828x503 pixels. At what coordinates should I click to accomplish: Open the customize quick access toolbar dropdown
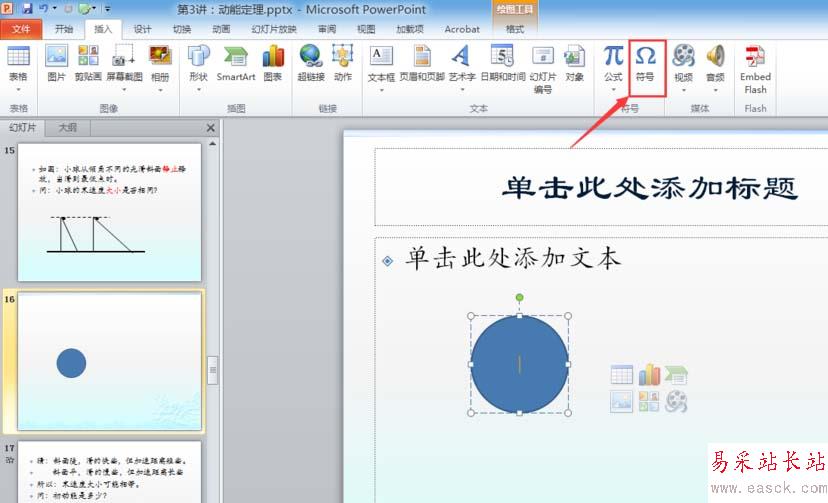pyautogui.click(x=107, y=8)
